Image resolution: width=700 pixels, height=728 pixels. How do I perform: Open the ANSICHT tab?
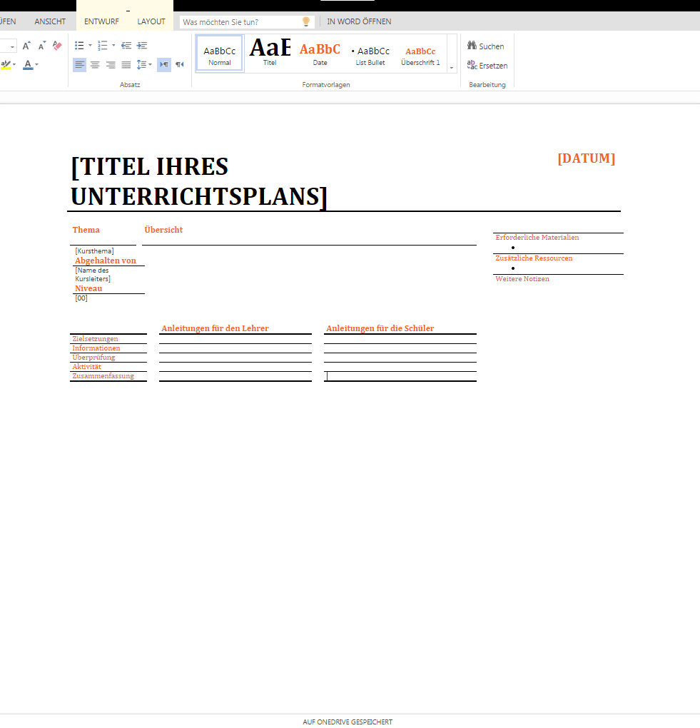pos(50,21)
